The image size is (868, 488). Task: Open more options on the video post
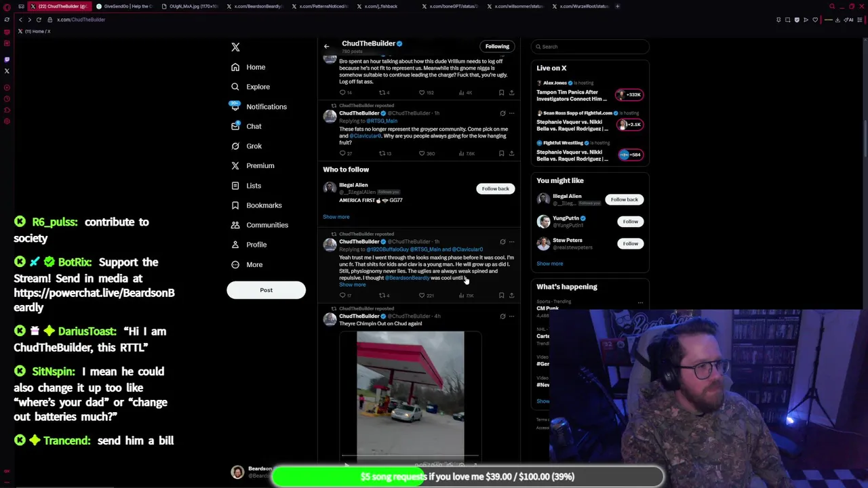[x=511, y=316]
